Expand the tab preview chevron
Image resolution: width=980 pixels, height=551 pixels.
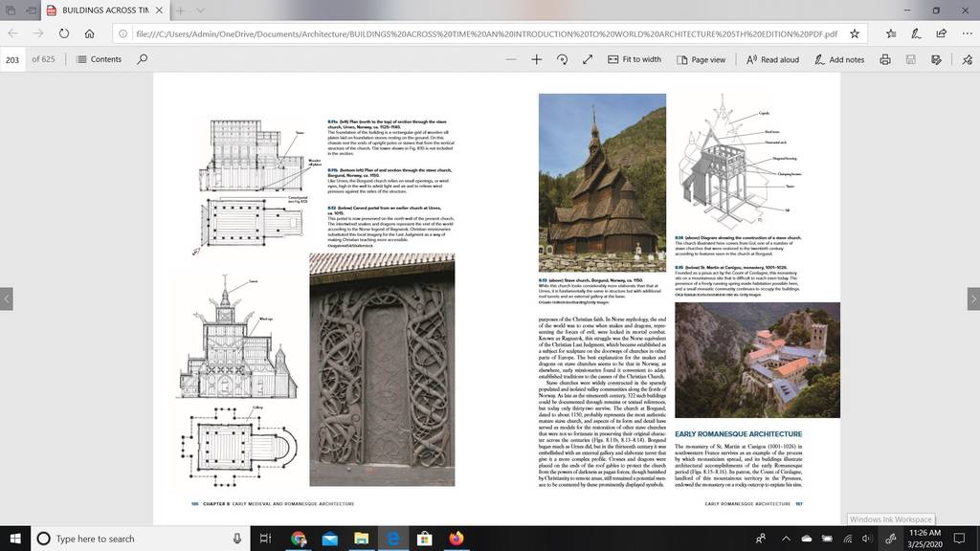click(200, 11)
